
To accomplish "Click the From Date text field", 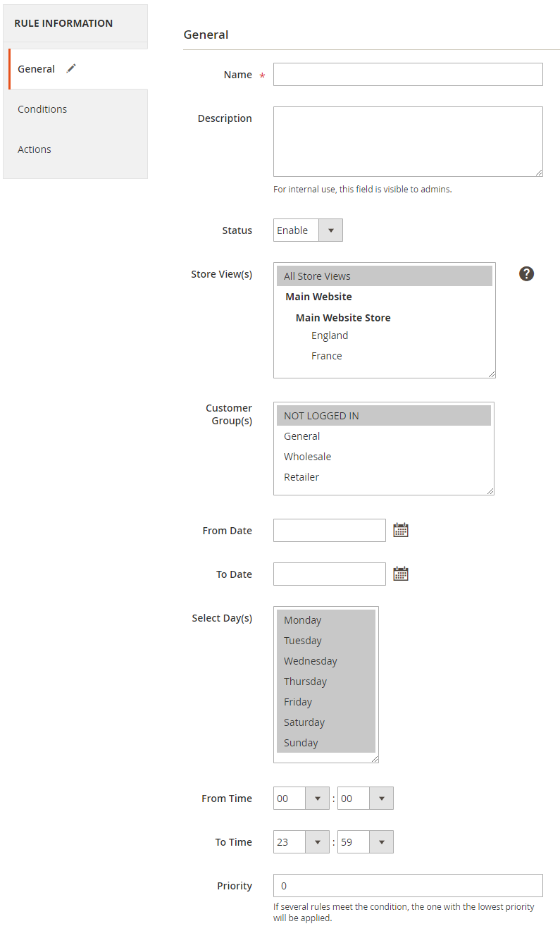I will click(329, 531).
